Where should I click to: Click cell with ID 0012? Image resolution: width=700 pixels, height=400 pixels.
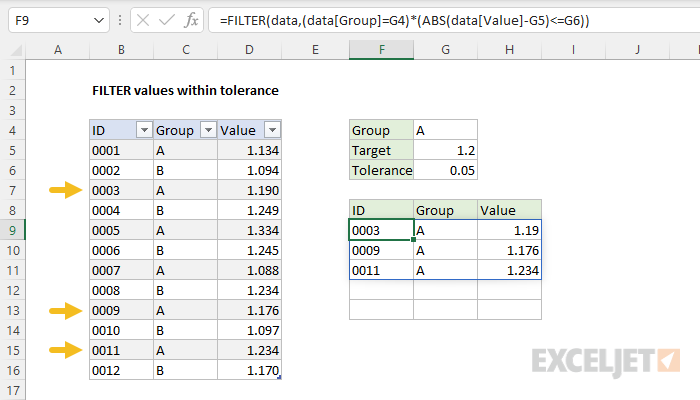[x=121, y=371]
